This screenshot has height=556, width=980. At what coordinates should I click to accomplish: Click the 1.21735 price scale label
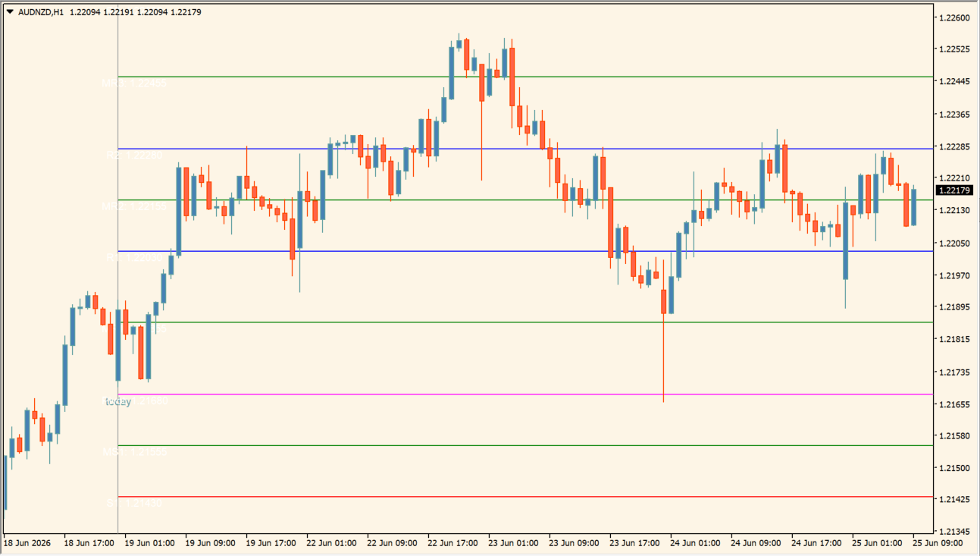tap(953, 372)
